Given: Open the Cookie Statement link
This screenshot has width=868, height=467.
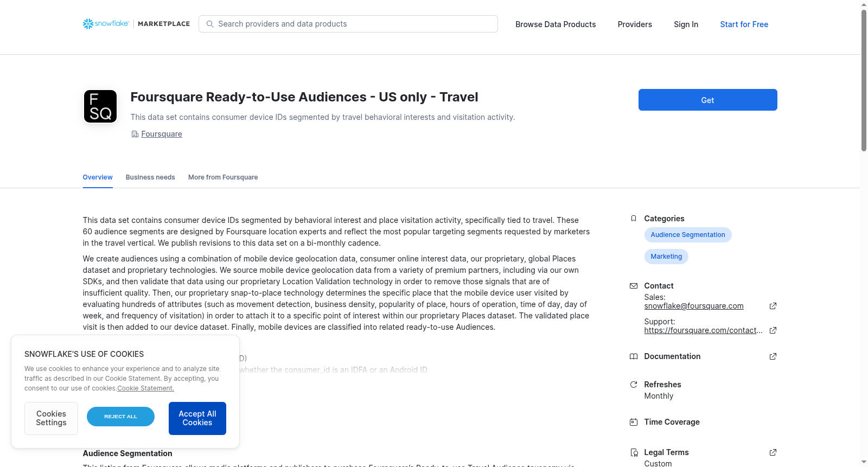Looking at the screenshot, I should point(145,388).
